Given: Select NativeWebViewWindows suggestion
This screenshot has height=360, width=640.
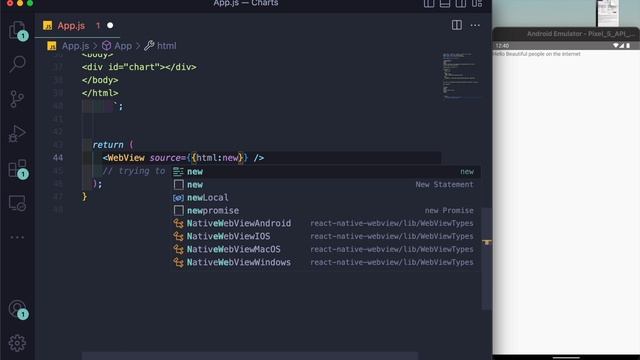Looking at the screenshot, I should (325, 262).
